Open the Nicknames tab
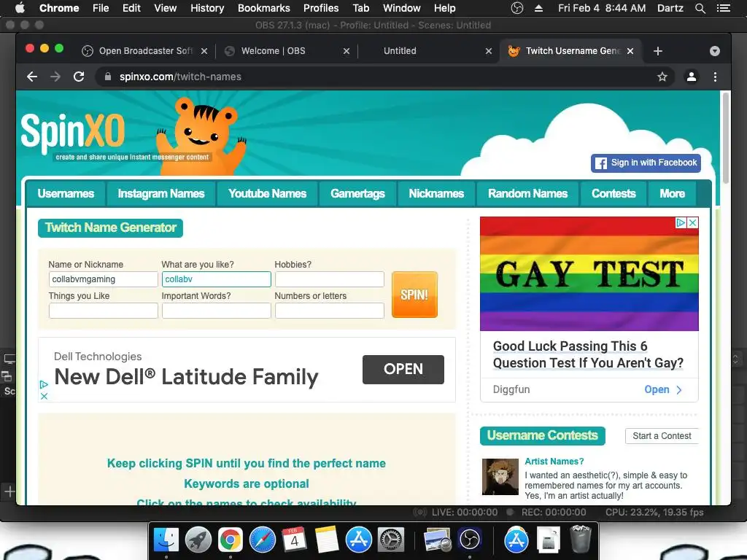This screenshot has width=747, height=560. (x=436, y=194)
